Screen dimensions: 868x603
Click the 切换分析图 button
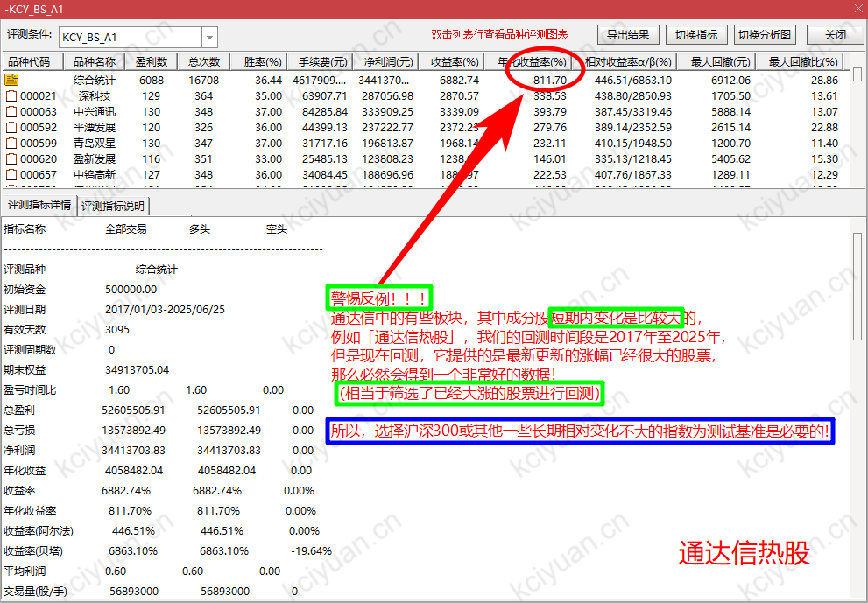click(764, 33)
